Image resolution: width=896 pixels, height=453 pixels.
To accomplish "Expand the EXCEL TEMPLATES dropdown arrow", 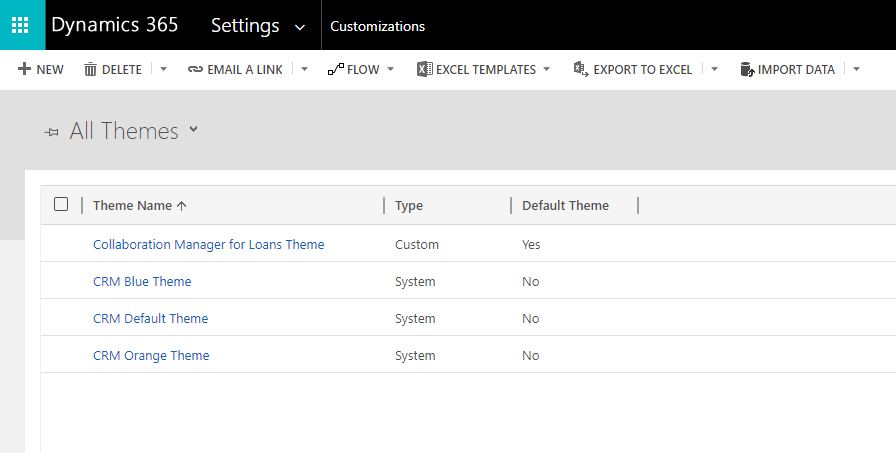I will [x=546, y=69].
